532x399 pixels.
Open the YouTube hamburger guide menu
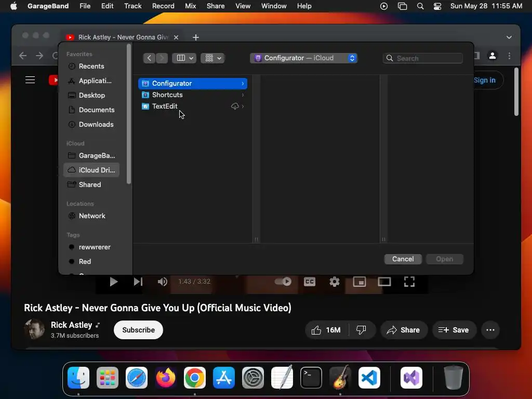[x=30, y=79]
